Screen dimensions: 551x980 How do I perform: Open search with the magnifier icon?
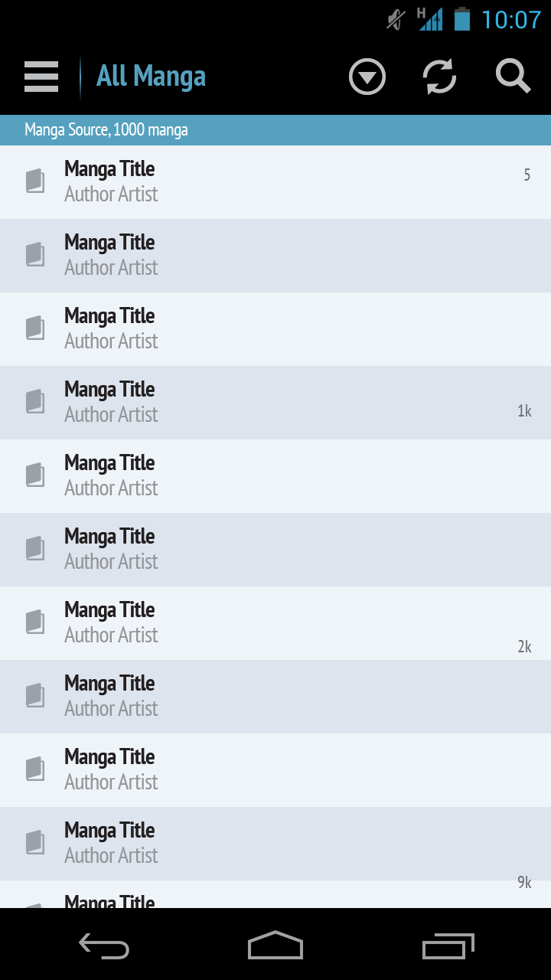(x=513, y=77)
